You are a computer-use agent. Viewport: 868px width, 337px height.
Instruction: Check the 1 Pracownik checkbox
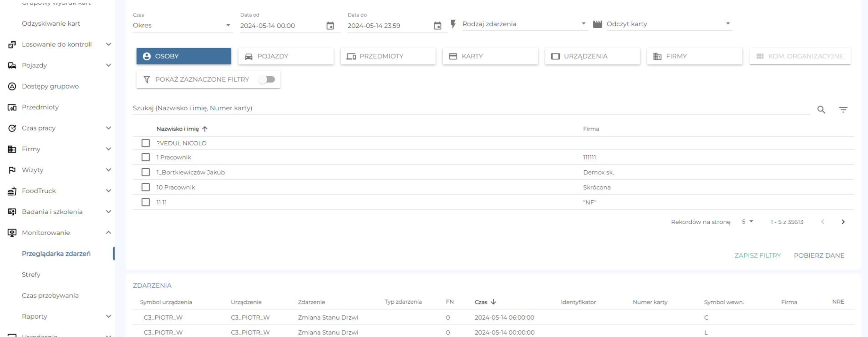[145, 157]
